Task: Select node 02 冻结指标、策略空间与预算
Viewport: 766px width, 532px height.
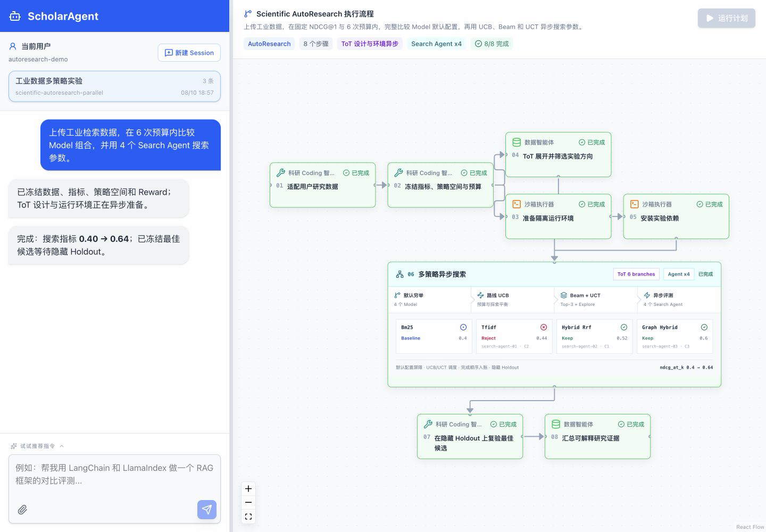Action: tap(440, 185)
